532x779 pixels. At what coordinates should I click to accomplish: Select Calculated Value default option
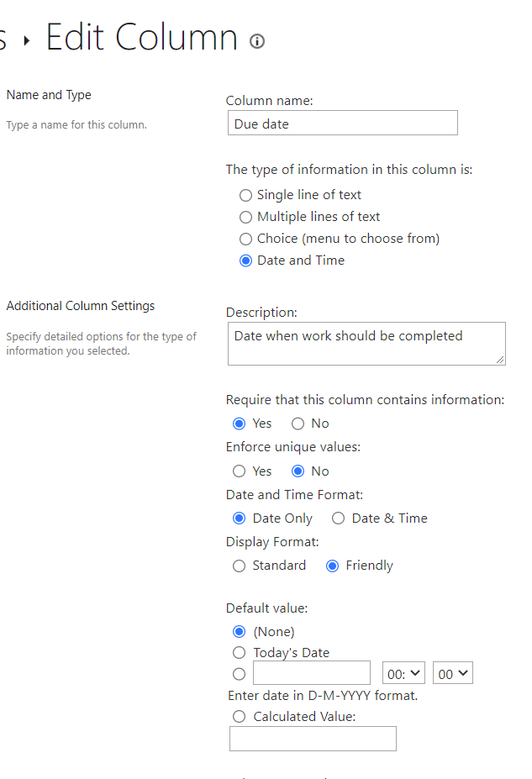(240, 717)
